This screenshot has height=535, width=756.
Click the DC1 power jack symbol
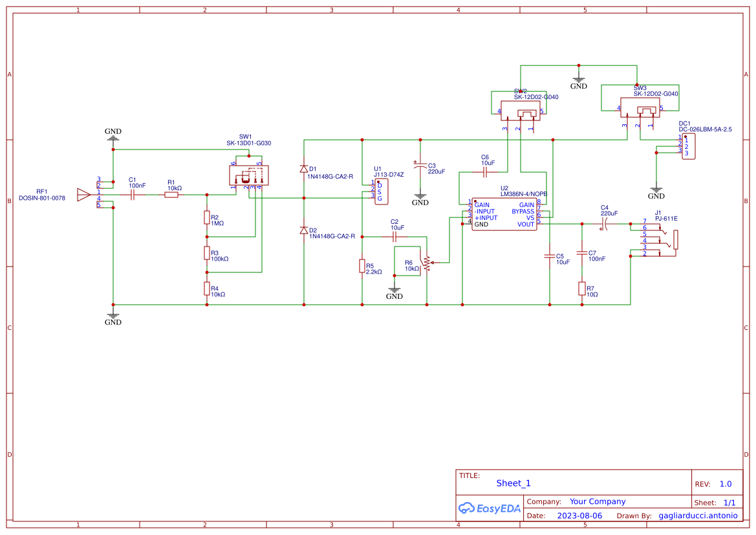pyautogui.click(x=689, y=147)
